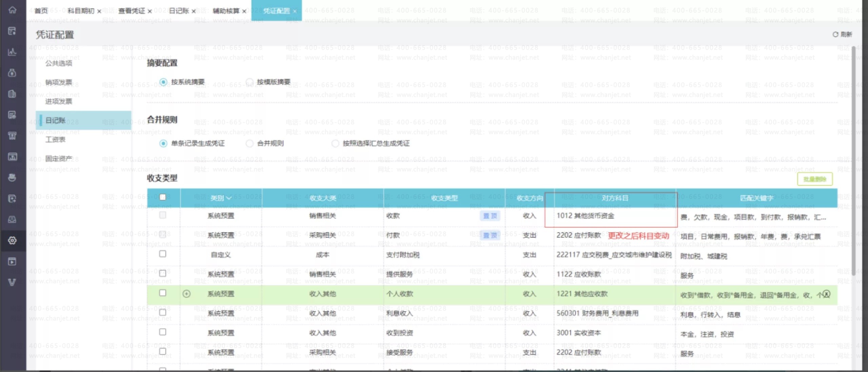Open the settings gear in sidebar

[x=12, y=240]
